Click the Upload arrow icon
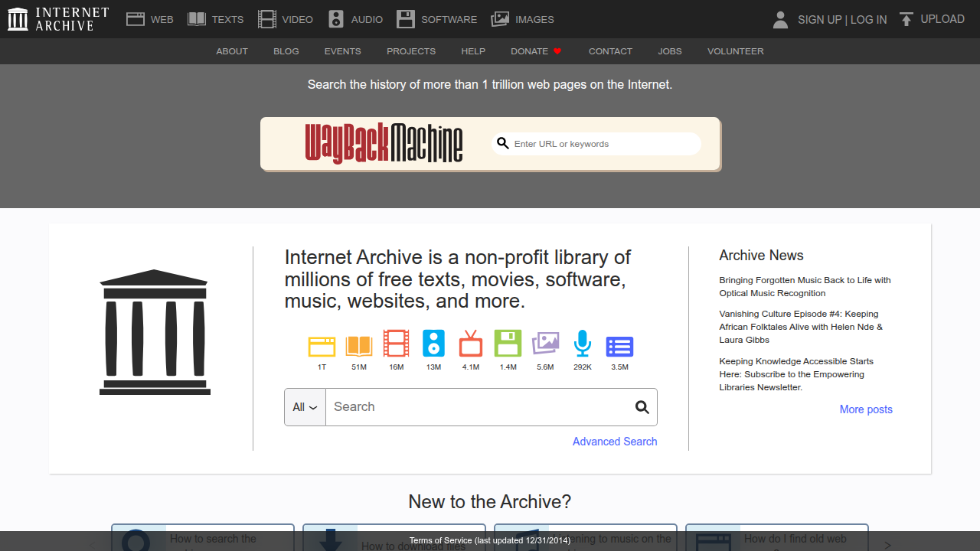This screenshot has width=980, height=551. [x=906, y=19]
